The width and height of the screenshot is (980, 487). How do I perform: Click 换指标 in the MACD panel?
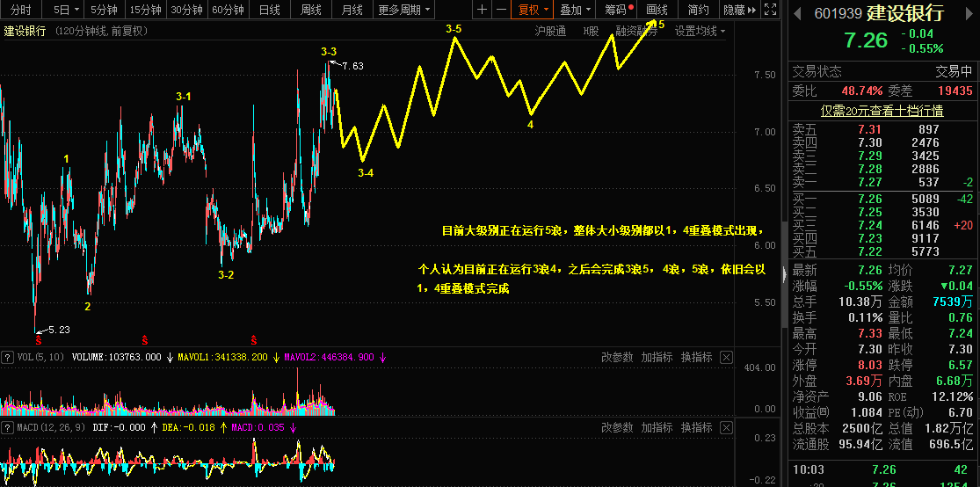pos(696,427)
